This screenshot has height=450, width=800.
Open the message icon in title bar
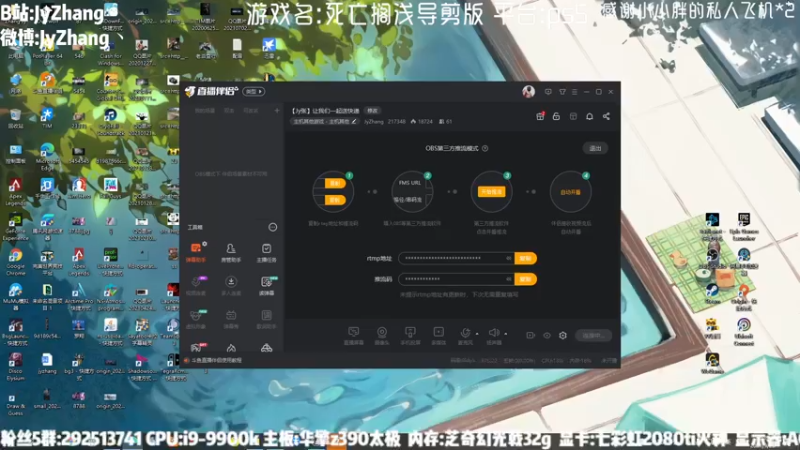click(548, 92)
